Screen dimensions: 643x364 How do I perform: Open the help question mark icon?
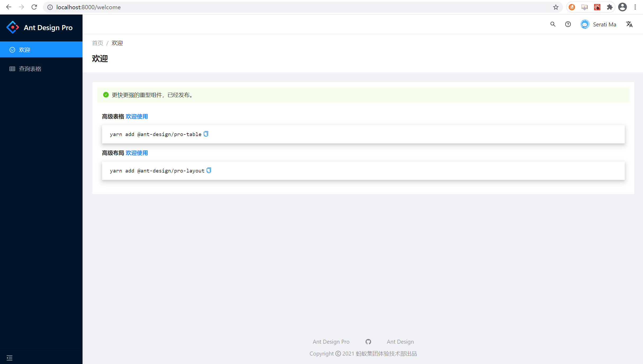[x=568, y=24]
